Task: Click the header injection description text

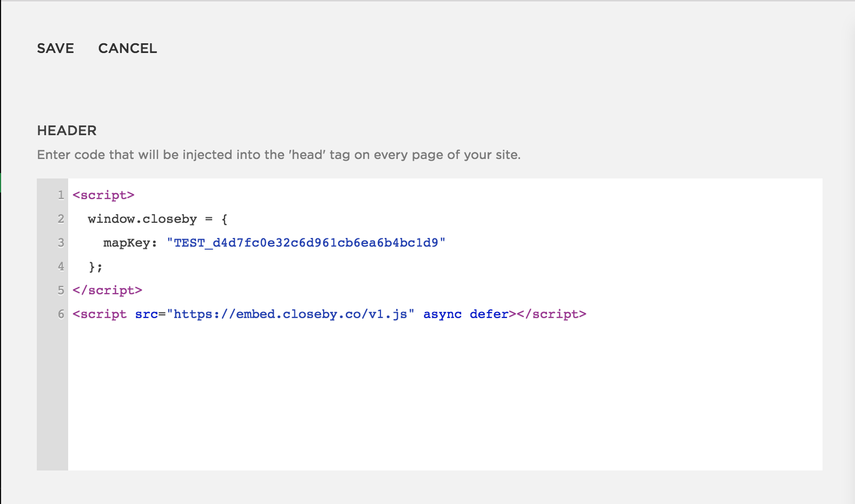Action: tap(279, 155)
